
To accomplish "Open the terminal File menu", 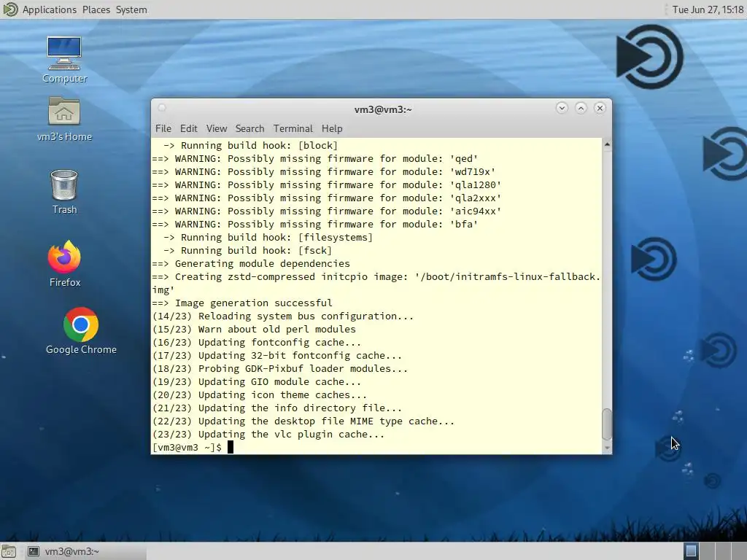I will 163,128.
